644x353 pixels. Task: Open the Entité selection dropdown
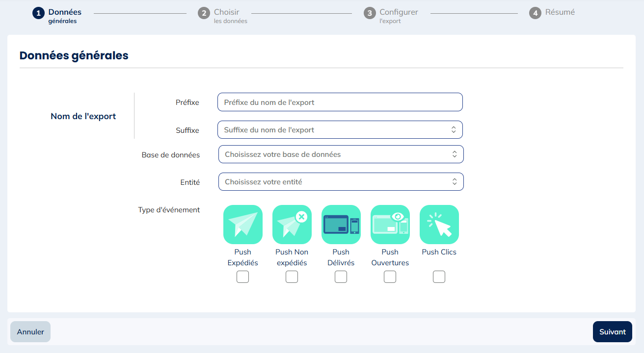pyautogui.click(x=341, y=182)
